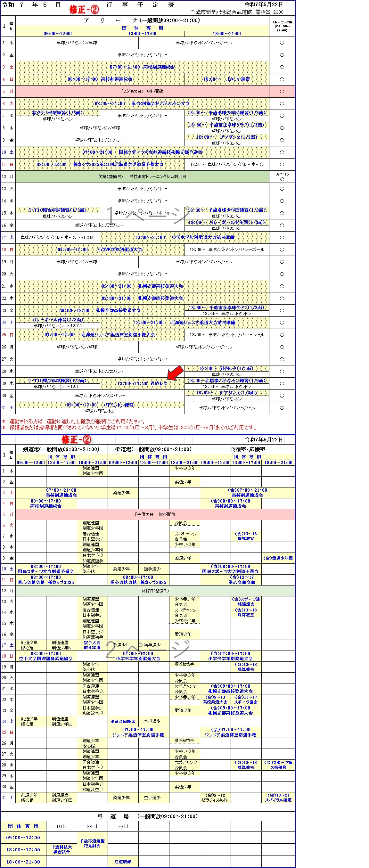Viewport: 369px width, 868px height.
Task: Select 休館(整備日) 男性限定トレーニングジム利用可 row
Action: (x=142, y=176)
